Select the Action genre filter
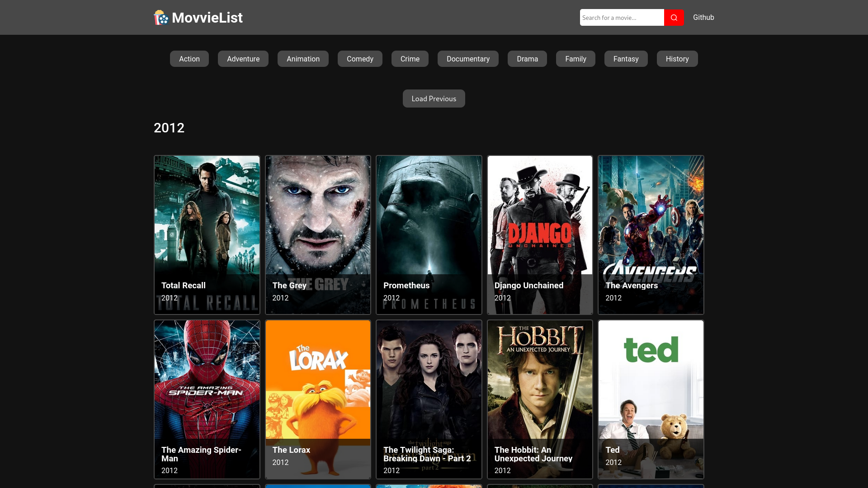Screen dimensions: 868x488 pyautogui.click(x=189, y=59)
